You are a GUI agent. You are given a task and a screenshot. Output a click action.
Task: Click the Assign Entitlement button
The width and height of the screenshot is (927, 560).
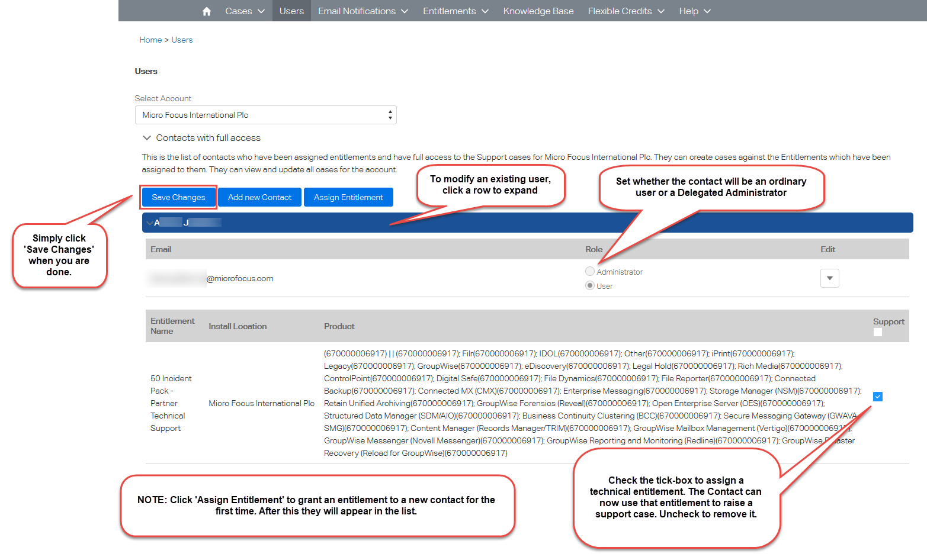[x=348, y=197]
